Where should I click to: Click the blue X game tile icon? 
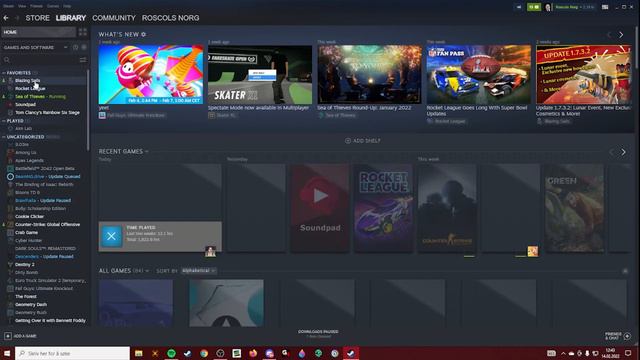click(111, 236)
